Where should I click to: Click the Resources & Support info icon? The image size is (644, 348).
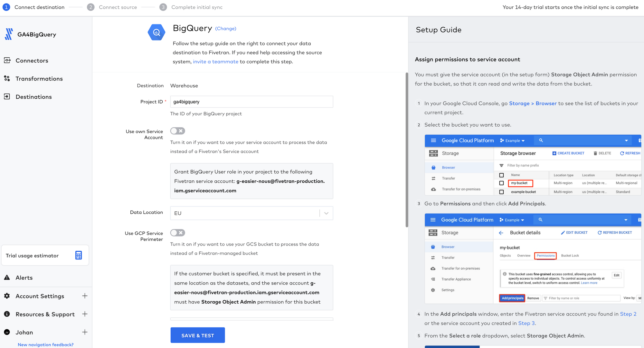(7, 314)
